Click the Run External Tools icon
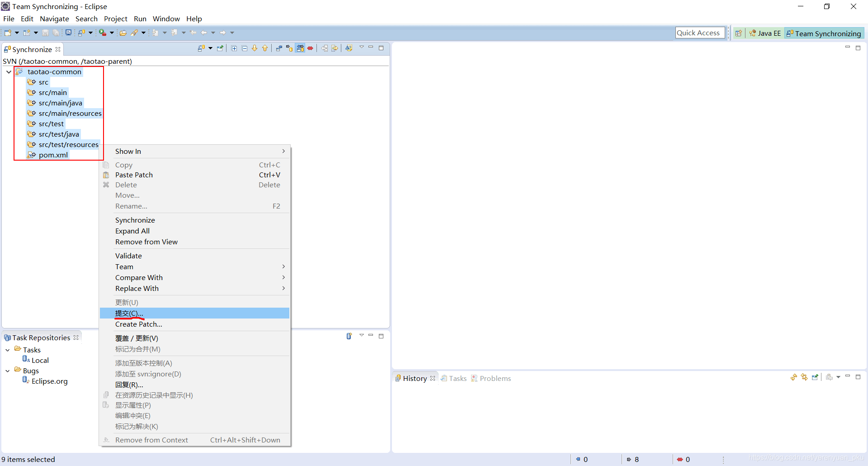868x466 pixels. [x=103, y=33]
